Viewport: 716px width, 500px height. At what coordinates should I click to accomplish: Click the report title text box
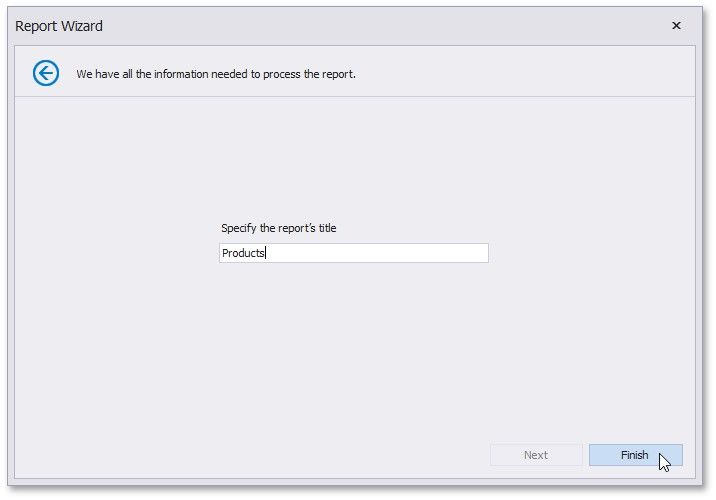point(353,254)
